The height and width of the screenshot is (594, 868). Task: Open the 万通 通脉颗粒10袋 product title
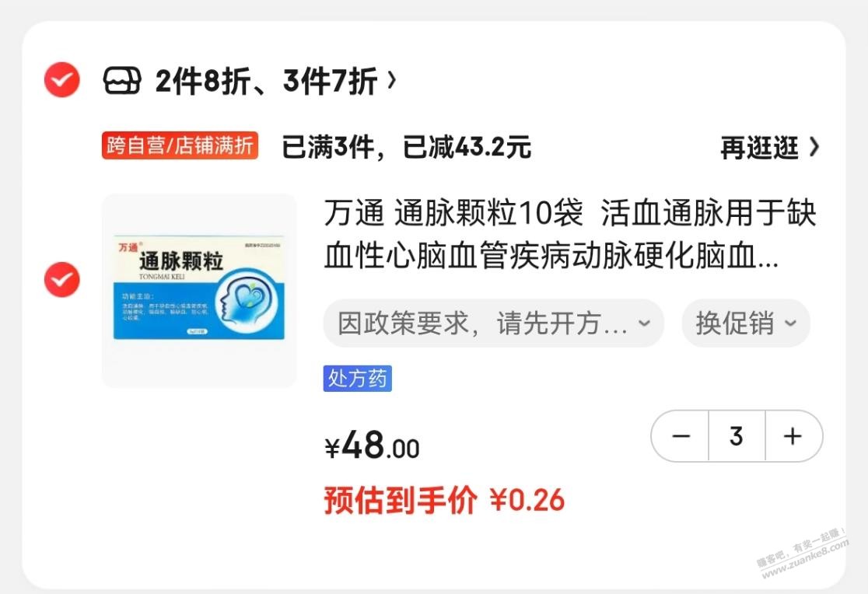coord(569,235)
